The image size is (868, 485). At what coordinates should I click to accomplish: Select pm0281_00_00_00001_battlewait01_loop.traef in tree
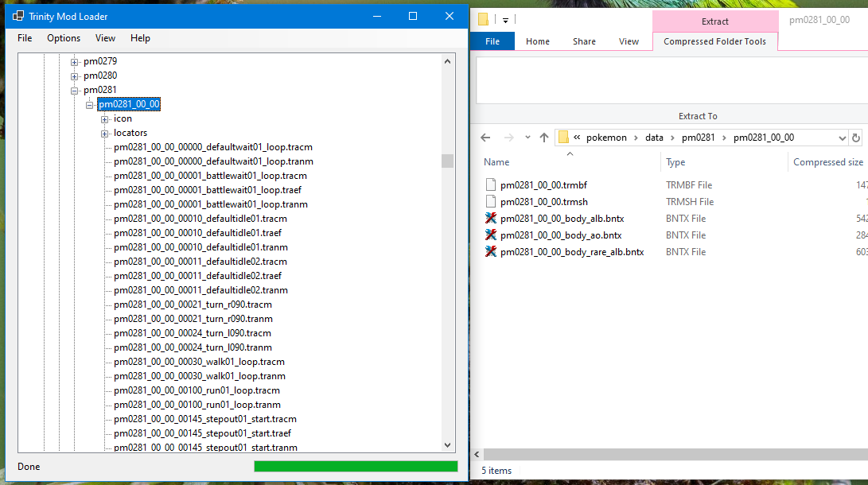(x=208, y=190)
